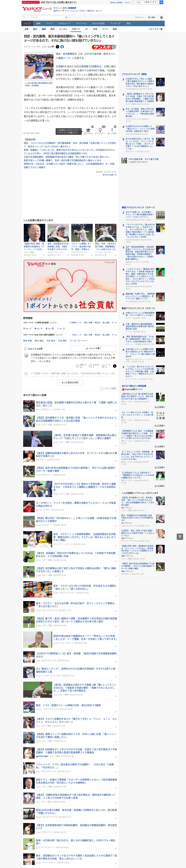Toggle the コメント非表示 checkbox

(102, 389)
